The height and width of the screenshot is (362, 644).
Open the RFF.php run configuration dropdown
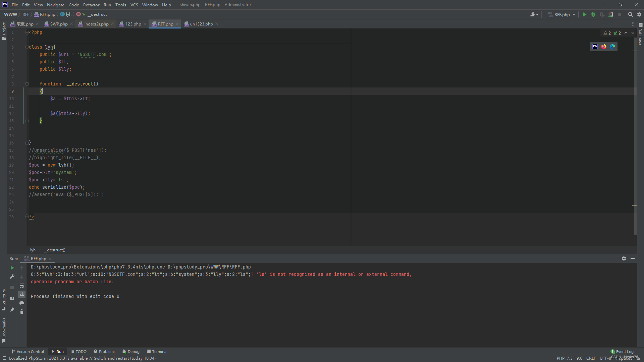[561, 14]
